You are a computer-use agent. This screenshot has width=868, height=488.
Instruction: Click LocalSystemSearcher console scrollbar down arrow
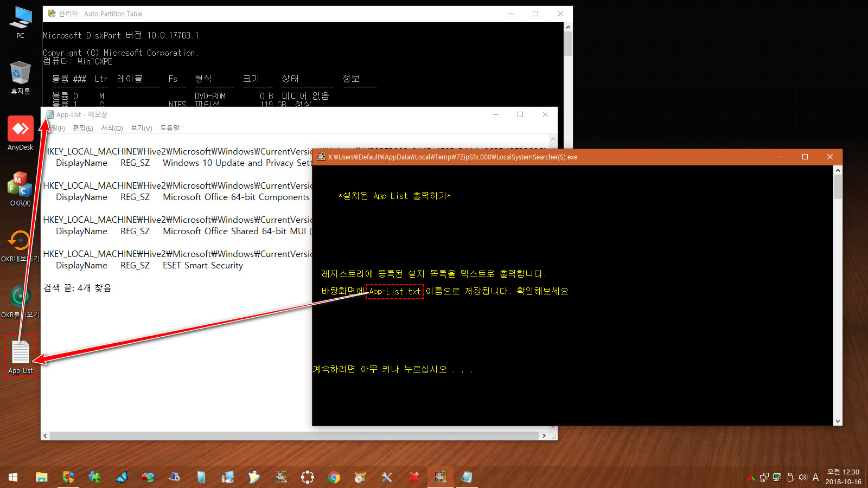pos(838,421)
